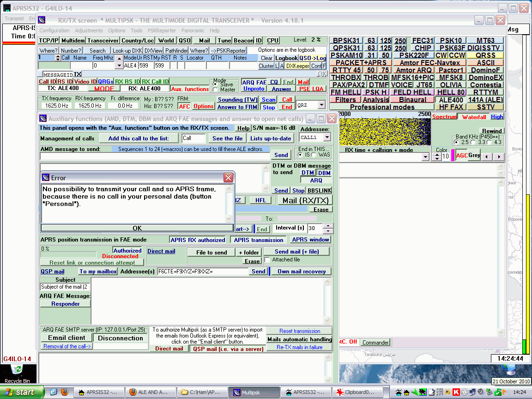Click the Addressee(s) text field

(x=203, y=272)
